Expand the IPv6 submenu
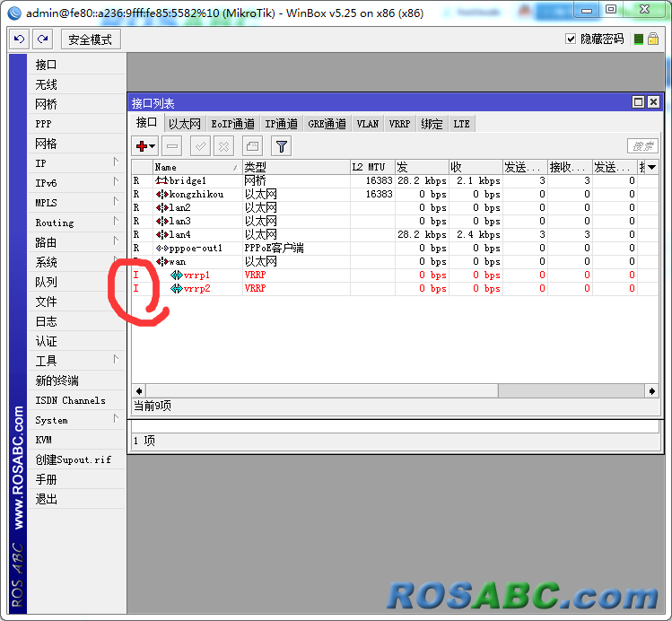672x621 pixels. coord(76,183)
